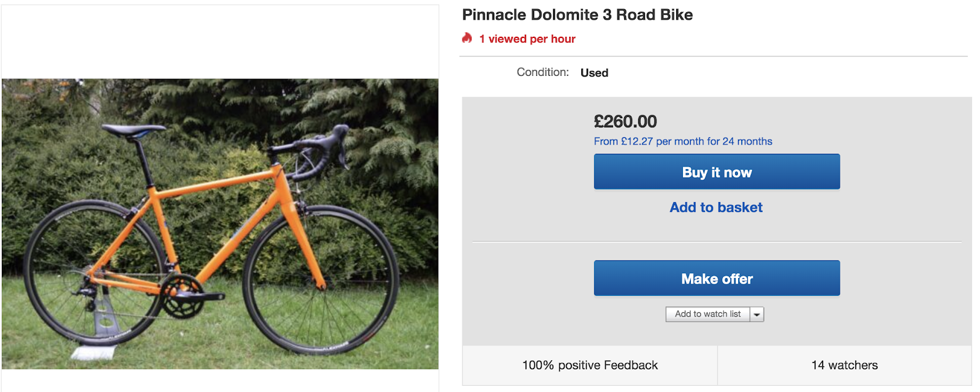Click the bike's saddle in the photo
Viewport: 980px width, 392px height.
pos(133,130)
